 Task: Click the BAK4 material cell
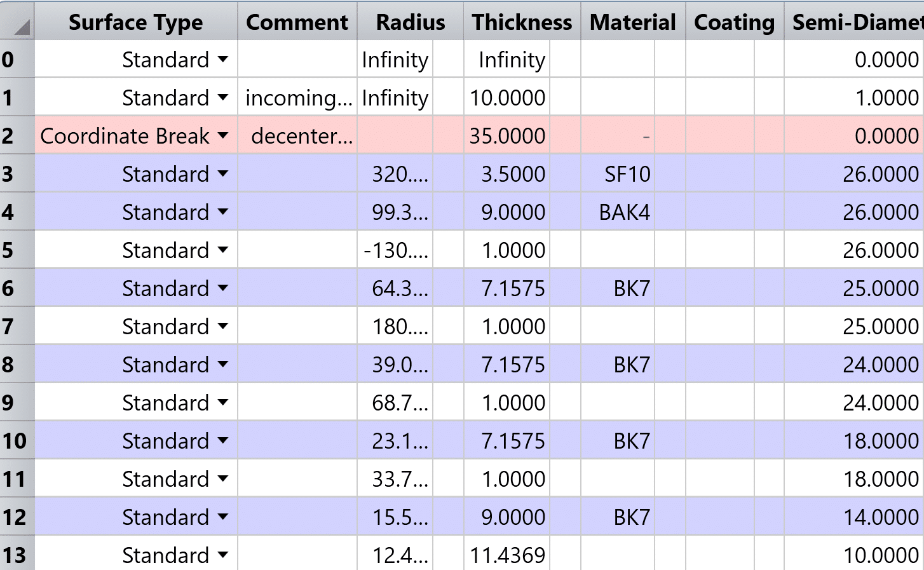coord(618,212)
